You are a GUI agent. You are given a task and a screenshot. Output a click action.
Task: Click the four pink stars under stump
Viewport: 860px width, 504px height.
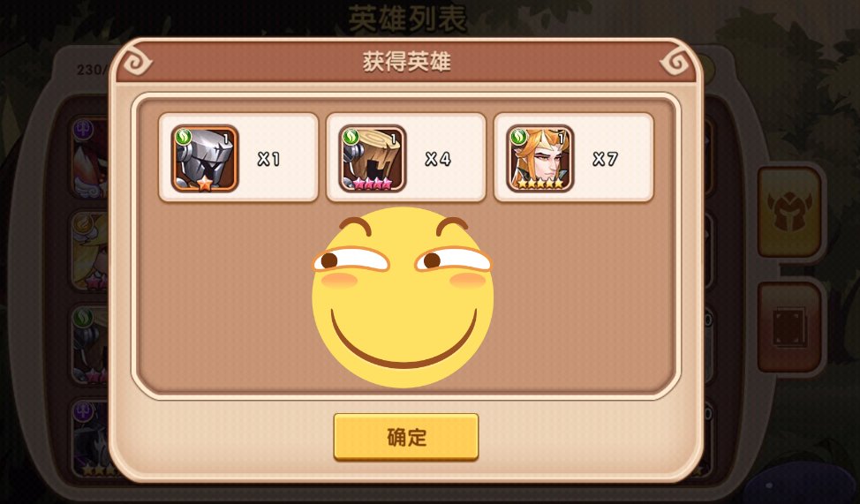click(x=373, y=184)
